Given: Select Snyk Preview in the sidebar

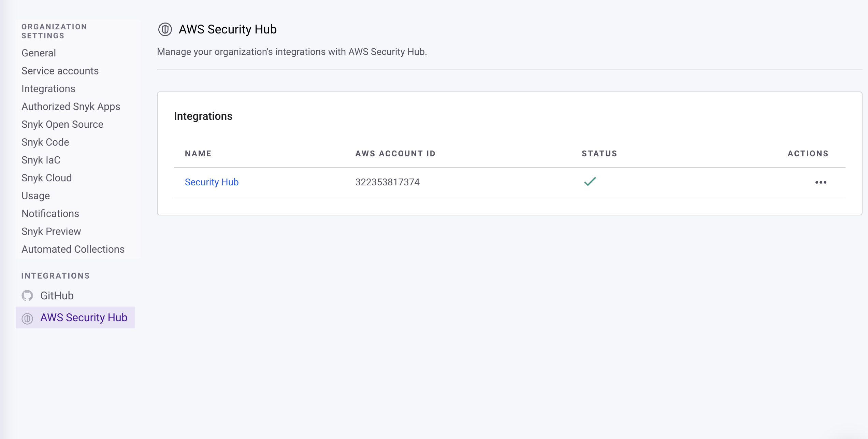Looking at the screenshot, I should pyautogui.click(x=51, y=231).
